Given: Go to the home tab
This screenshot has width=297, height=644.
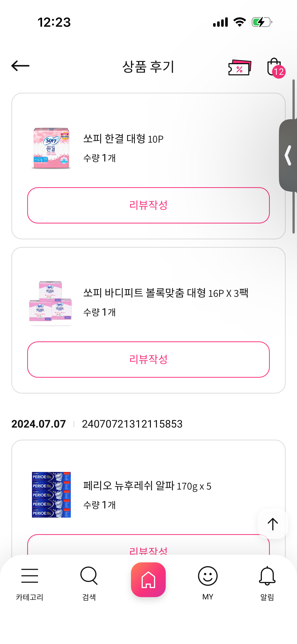Looking at the screenshot, I should pyautogui.click(x=148, y=579).
